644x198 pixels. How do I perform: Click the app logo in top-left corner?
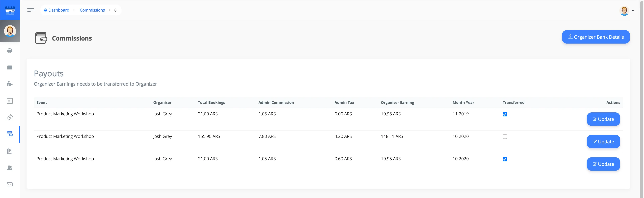(x=10, y=10)
